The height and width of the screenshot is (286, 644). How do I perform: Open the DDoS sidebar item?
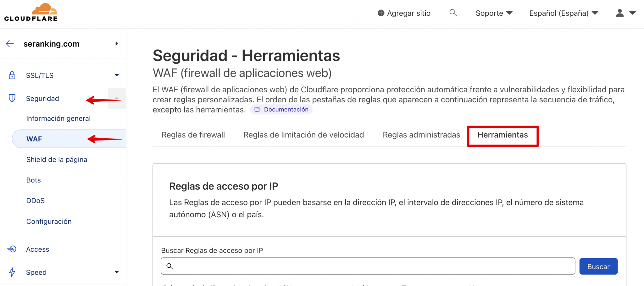tap(35, 201)
